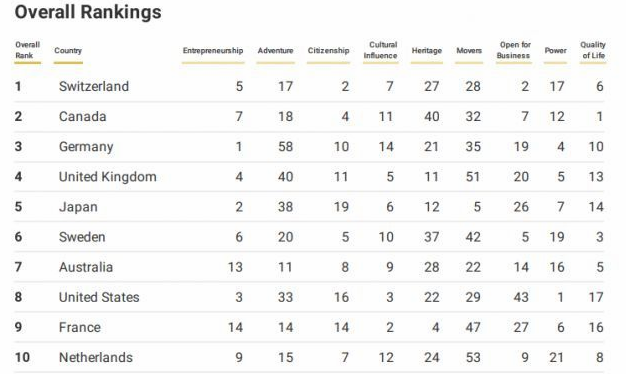
Task: Click the Open for Business header
Action: coord(514,50)
